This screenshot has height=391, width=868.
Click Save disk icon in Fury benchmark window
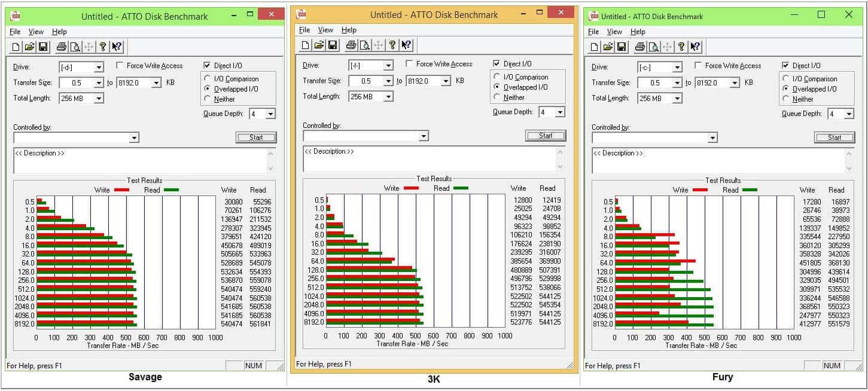(x=622, y=47)
